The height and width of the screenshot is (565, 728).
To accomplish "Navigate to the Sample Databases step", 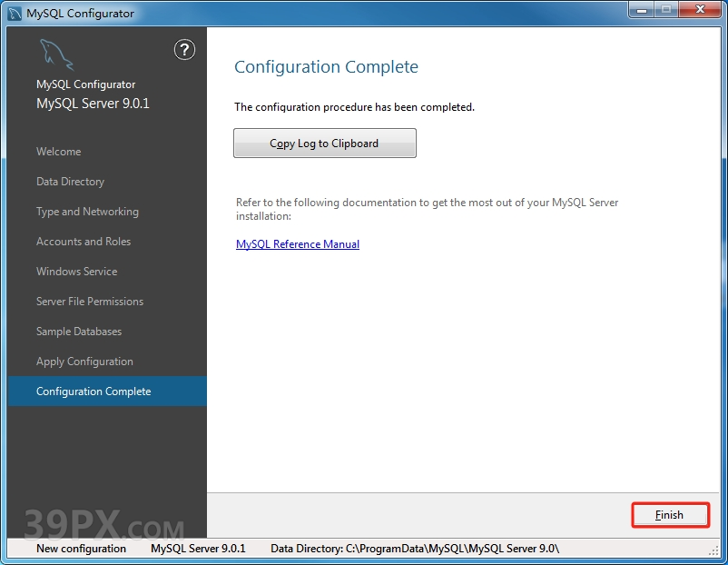I will [79, 332].
